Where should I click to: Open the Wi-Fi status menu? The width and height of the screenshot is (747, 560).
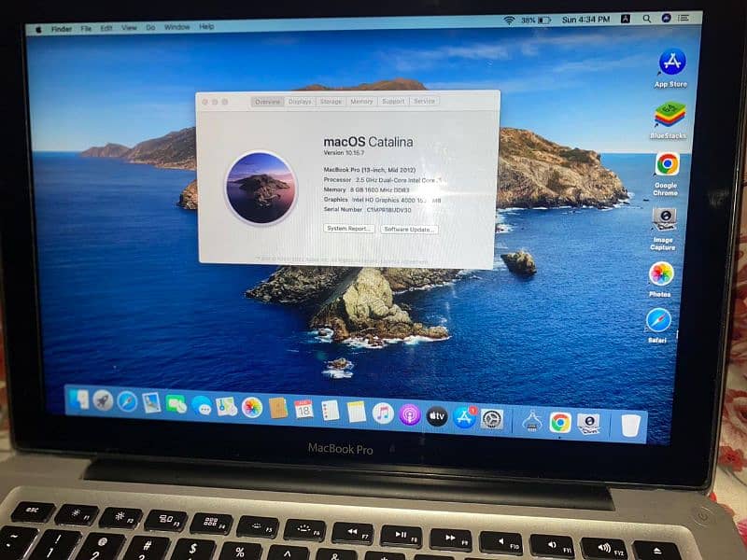pyautogui.click(x=509, y=20)
